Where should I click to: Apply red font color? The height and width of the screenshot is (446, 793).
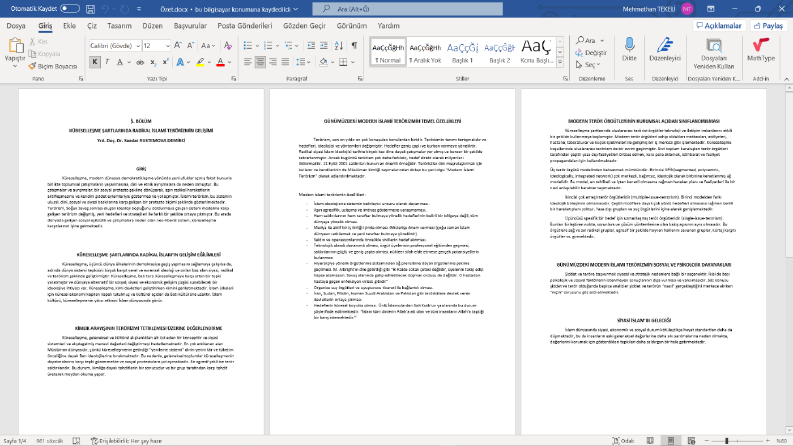pyautogui.click(x=221, y=62)
